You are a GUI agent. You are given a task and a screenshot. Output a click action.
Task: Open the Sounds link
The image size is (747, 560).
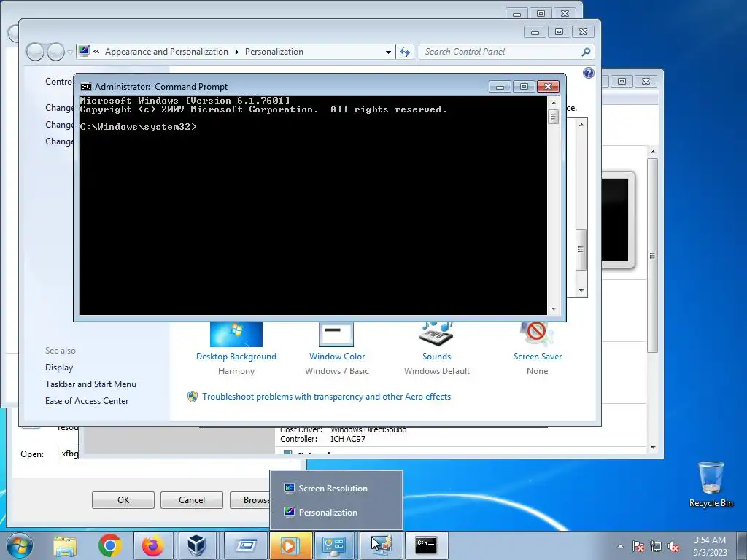click(436, 356)
